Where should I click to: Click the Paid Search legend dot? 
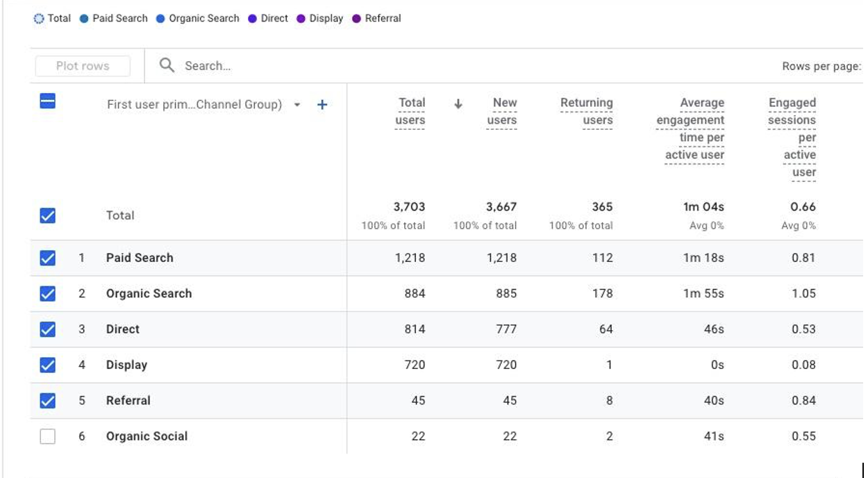click(84, 19)
